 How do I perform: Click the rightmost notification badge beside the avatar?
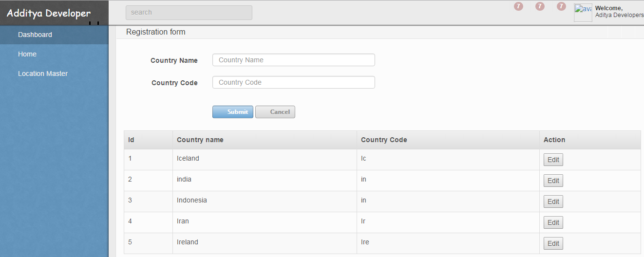(561, 6)
